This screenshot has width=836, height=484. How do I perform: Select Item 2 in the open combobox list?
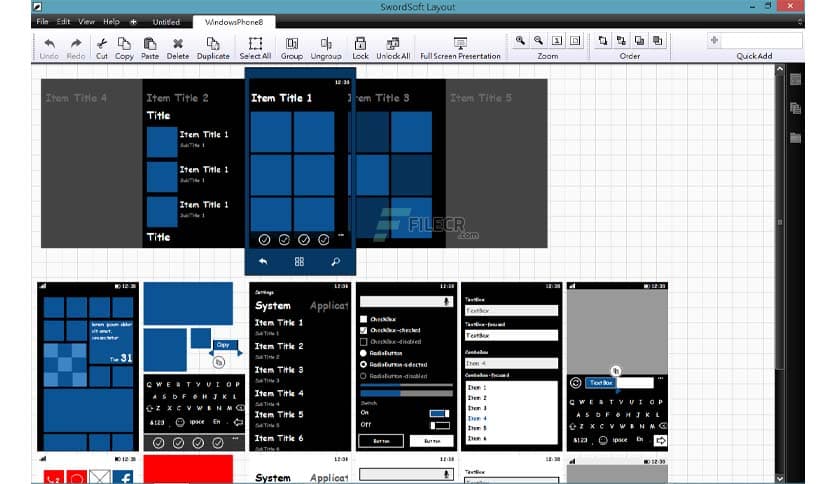coord(477,398)
